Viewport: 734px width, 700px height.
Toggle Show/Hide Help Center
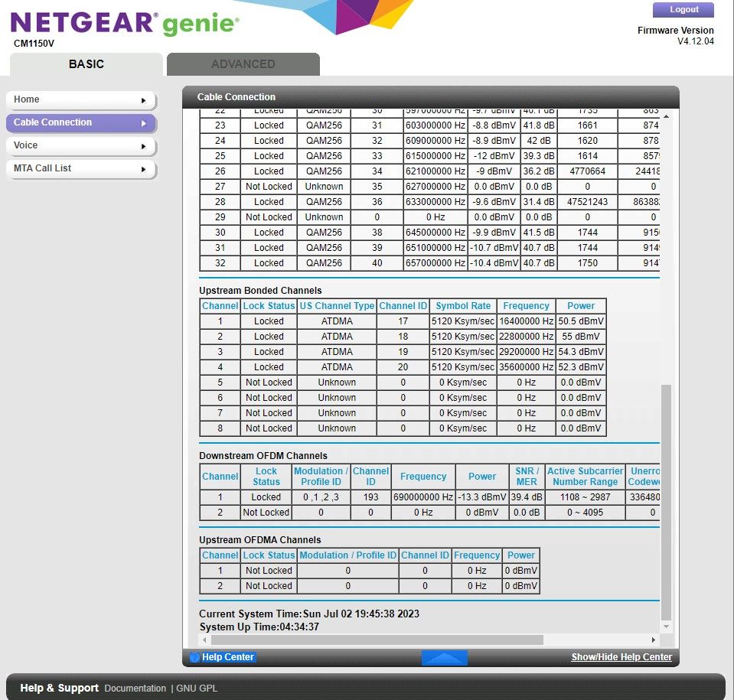click(621, 656)
